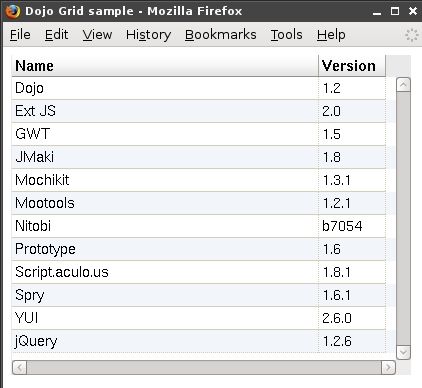Click version cell 1.2.6 for jQuery
This screenshot has height=388, width=422.
[352, 341]
